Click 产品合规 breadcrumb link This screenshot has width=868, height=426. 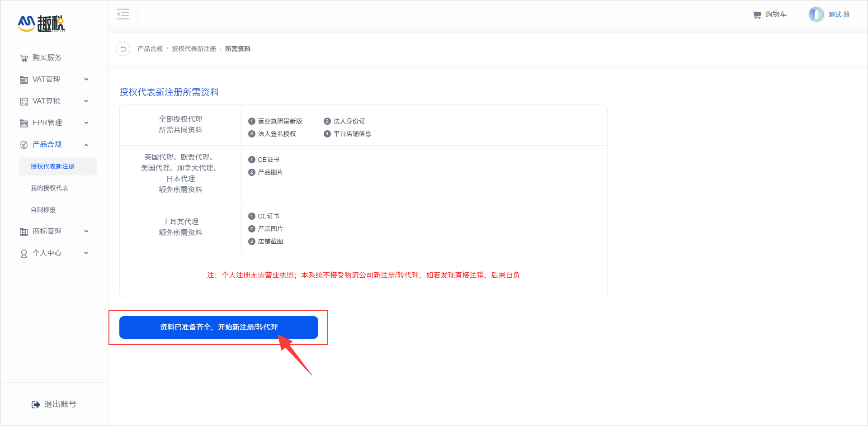click(x=150, y=49)
